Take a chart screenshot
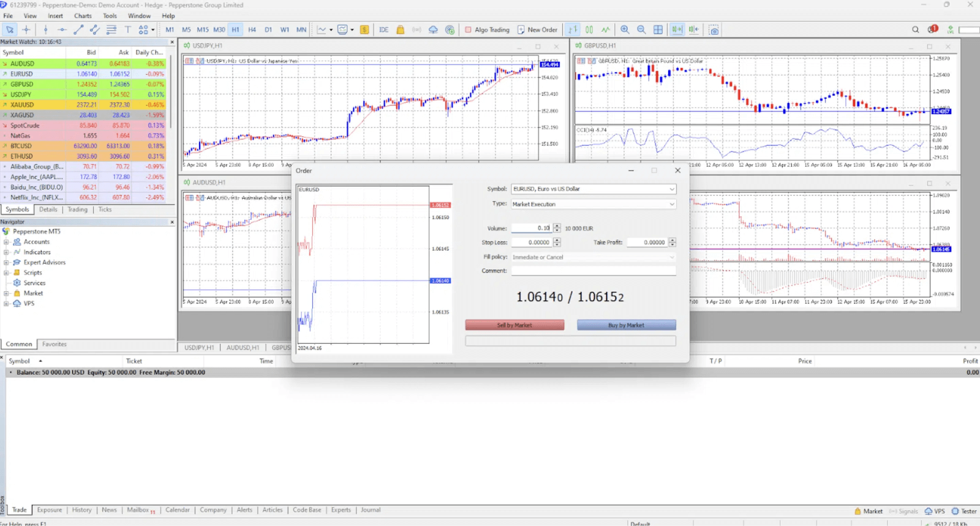 714,29
